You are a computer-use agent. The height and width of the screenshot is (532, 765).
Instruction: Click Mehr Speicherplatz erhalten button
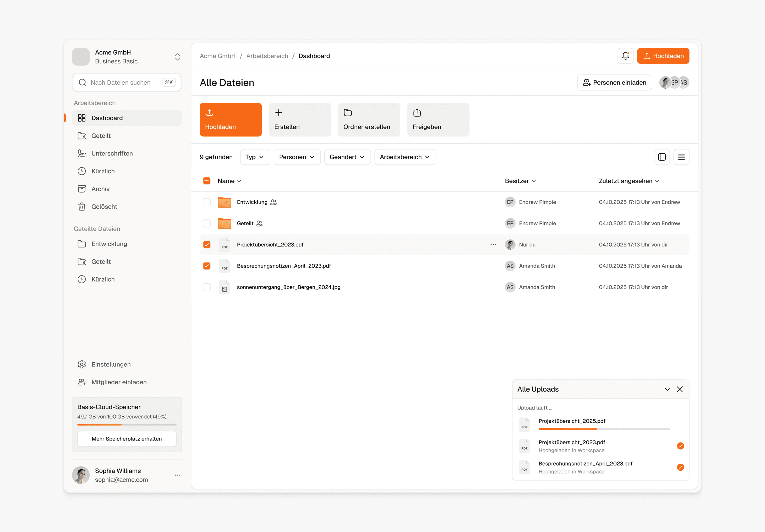point(127,439)
